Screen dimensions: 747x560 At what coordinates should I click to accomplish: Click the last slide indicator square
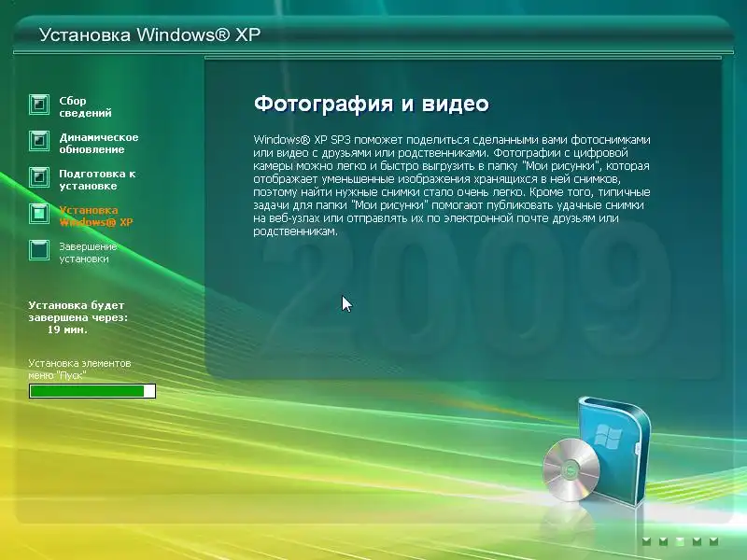[713, 541]
